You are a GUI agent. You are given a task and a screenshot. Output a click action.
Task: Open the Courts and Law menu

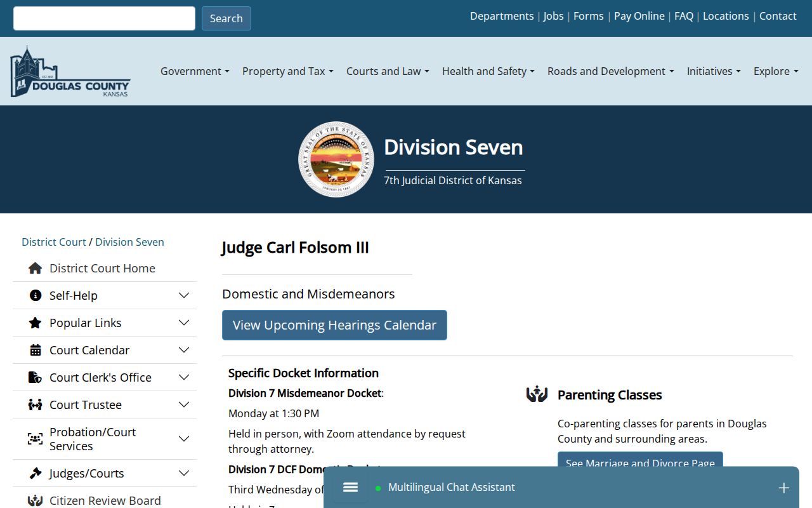388,71
